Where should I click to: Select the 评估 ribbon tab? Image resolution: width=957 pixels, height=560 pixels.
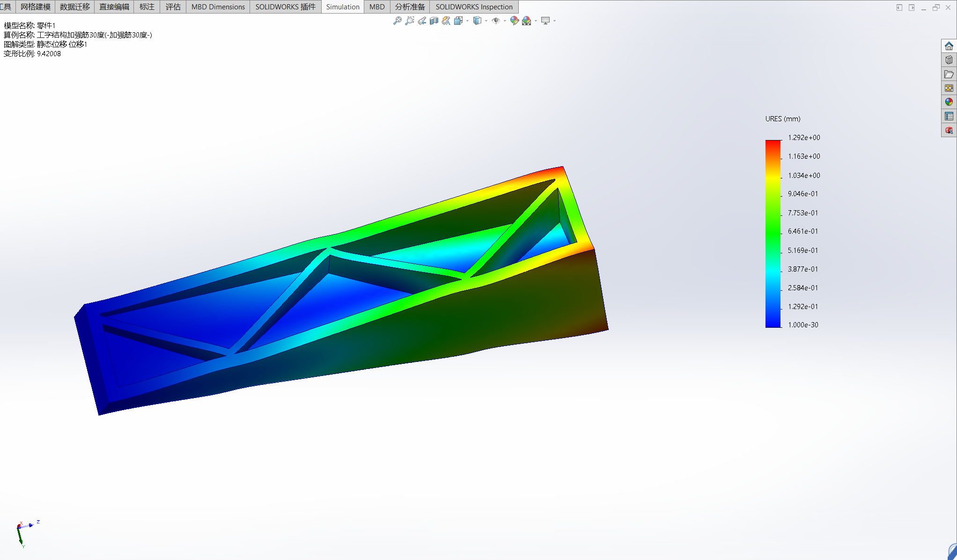[173, 7]
